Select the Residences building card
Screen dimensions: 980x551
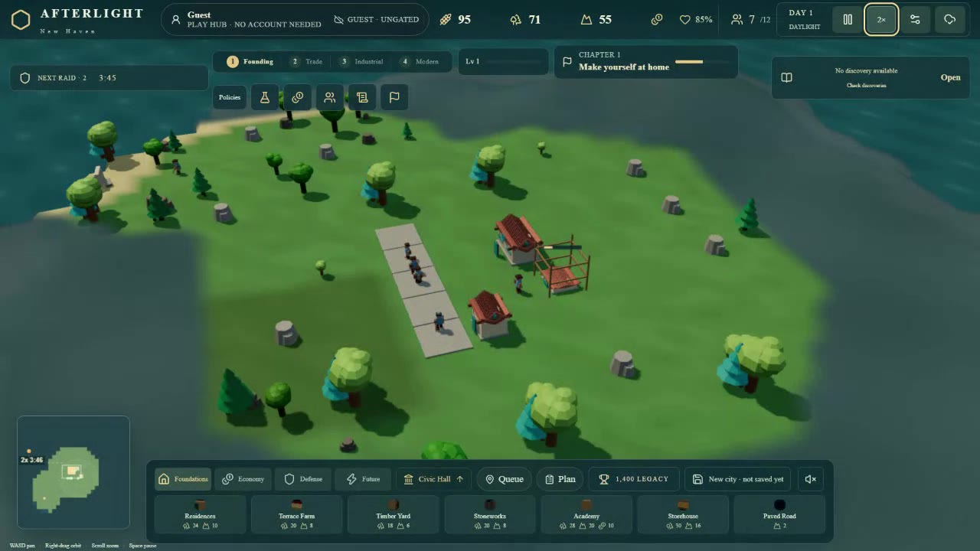(x=201, y=514)
